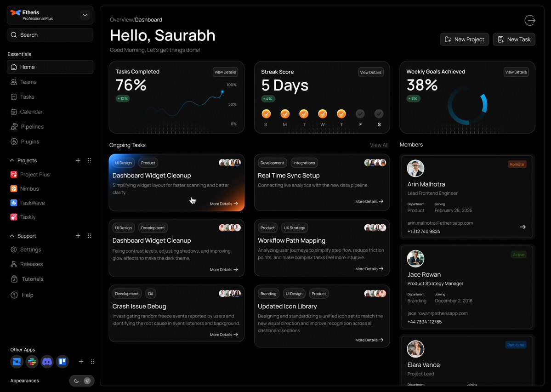Launch Trello from the Other Apps row

pos(62,362)
